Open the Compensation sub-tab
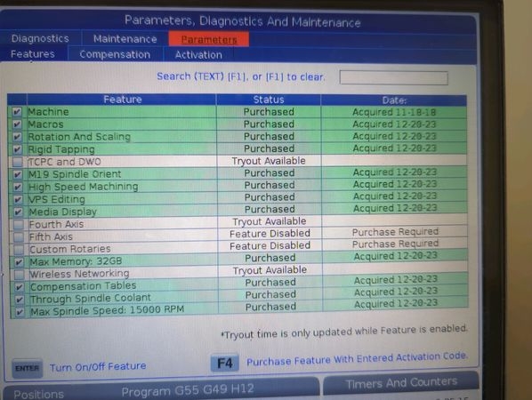The height and width of the screenshot is (400, 532). (x=115, y=54)
